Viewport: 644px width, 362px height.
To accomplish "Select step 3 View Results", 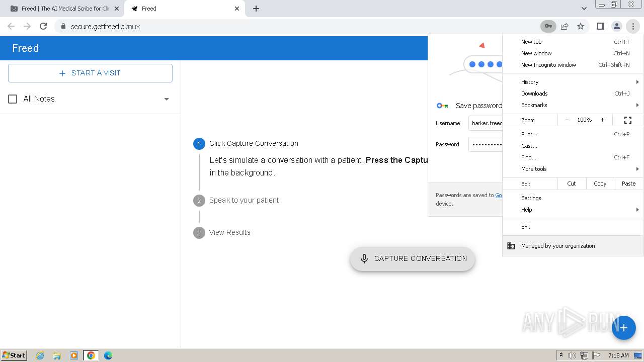I will 222,232.
